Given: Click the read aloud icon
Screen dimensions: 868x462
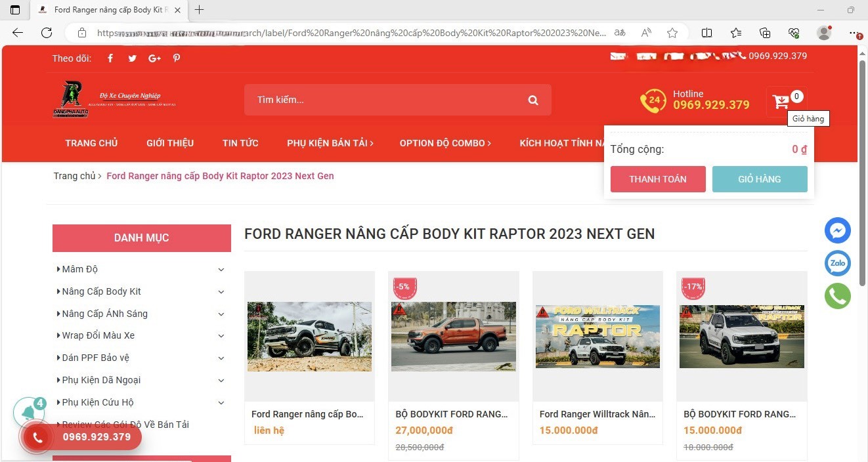Looking at the screenshot, I should (647, 33).
